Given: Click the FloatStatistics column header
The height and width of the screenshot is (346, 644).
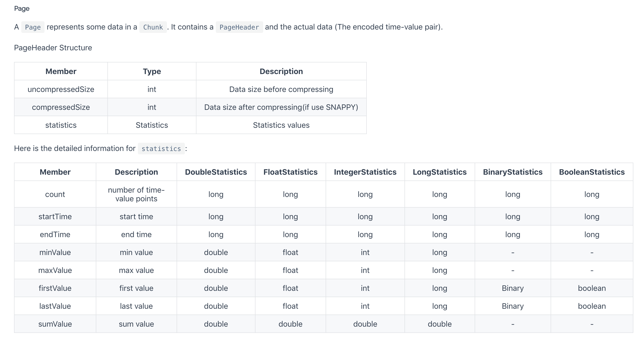Looking at the screenshot, I should tap(290, 172).
